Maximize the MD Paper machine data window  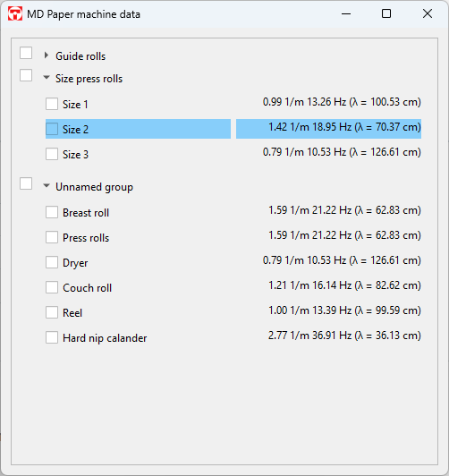tap(386, 14)
